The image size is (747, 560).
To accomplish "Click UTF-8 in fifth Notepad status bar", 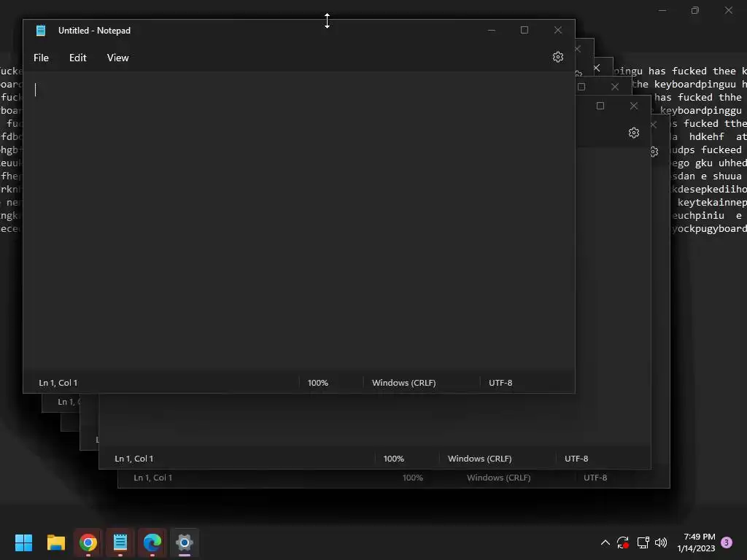I will tap(576, 459).
